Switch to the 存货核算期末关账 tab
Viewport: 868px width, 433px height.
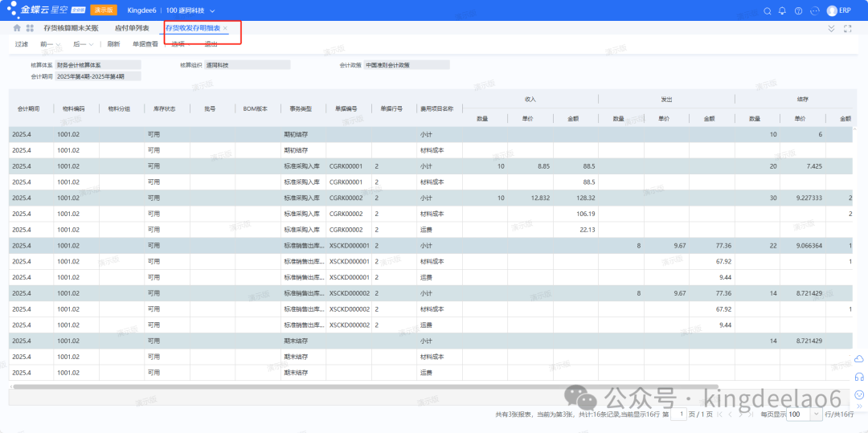[71, 28]
